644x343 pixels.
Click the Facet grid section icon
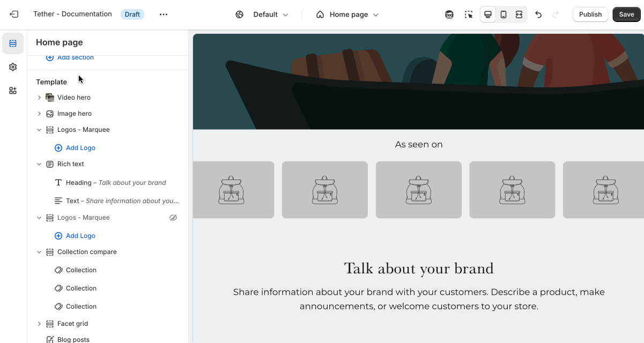[50, 324]
